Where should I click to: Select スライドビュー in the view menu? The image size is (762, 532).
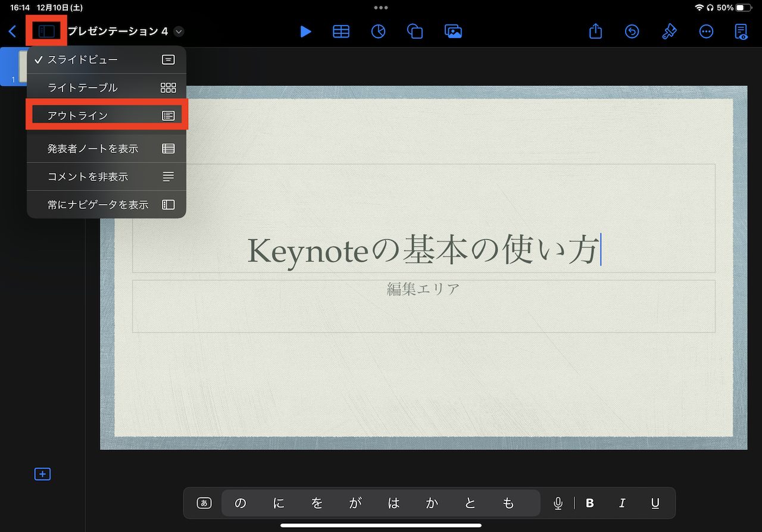pos(107,60)
